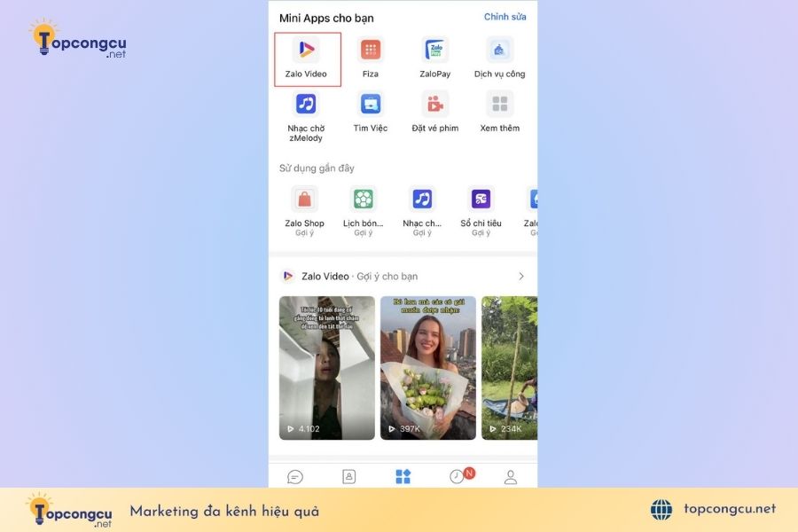This screenshot has width=798, height=532.
Task: Play the garden video with 234K views
Action: point(510,368)
